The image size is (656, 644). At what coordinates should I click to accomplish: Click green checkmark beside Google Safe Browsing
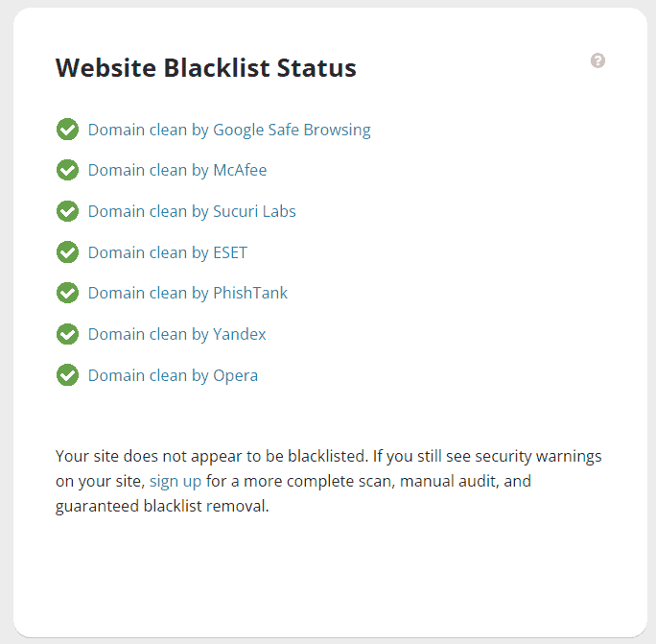[x=67, y=130]
